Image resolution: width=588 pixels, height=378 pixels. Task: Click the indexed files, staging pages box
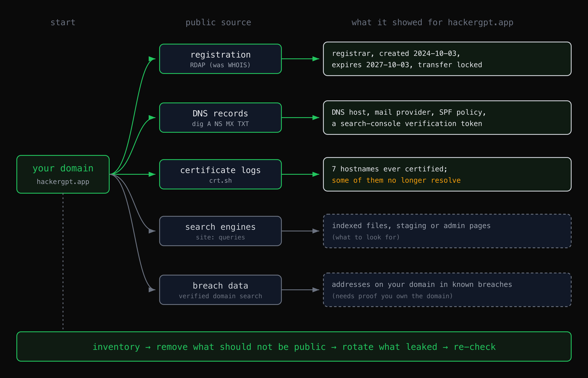[447, 231]
